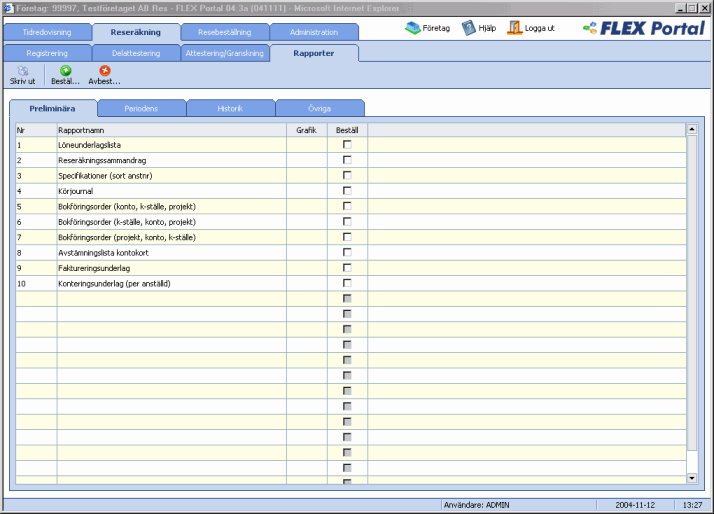Click the Skriv ut printer icon
The height and width of the screenshot is (514, 714).
tap(22, 71)
